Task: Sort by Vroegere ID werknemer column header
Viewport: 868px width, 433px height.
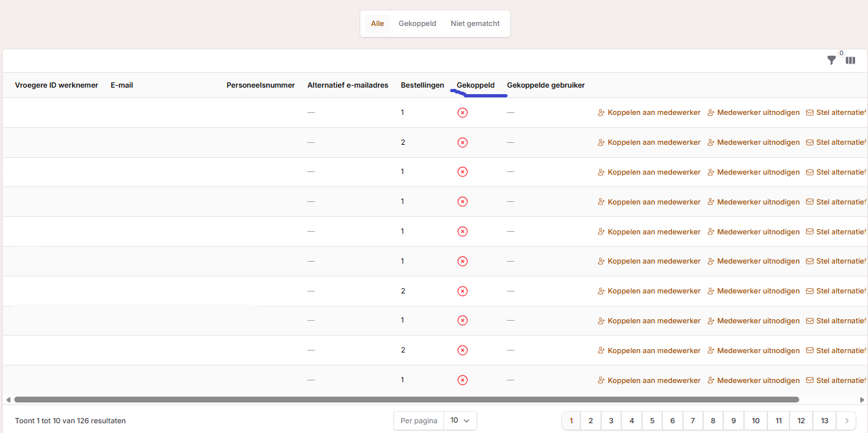Action: [x=56, y=85]
